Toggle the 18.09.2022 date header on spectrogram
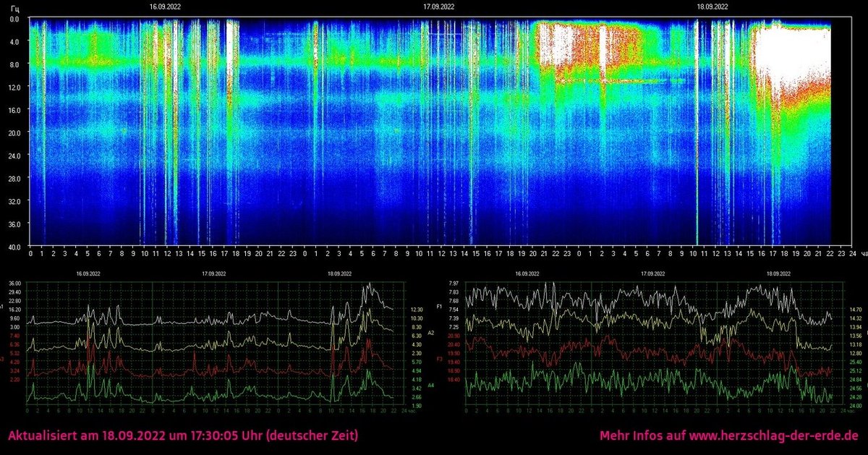 point(713,6)
